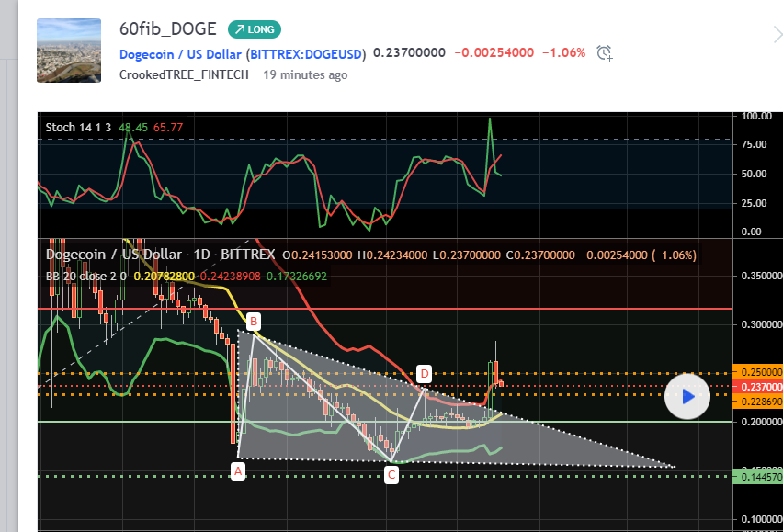The width and height of the screenshot is (783, 532).
Task: Open the author's landscape avatar thumbnail
Action: 69,50
